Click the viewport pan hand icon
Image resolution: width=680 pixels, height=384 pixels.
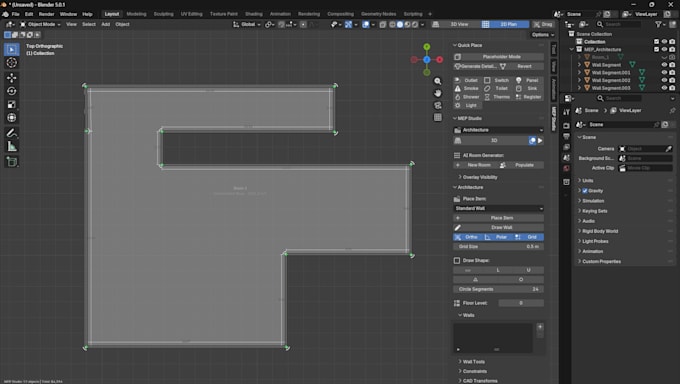[438, 93]
